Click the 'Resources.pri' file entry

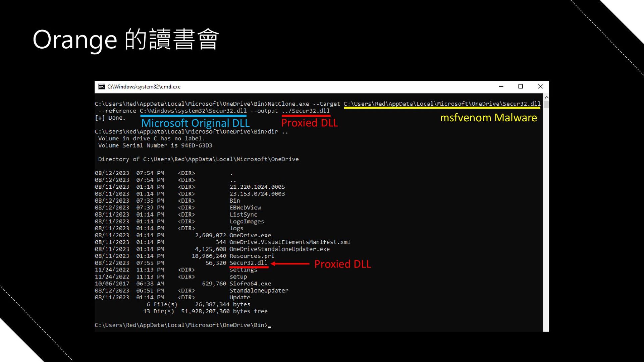[252, 256]
